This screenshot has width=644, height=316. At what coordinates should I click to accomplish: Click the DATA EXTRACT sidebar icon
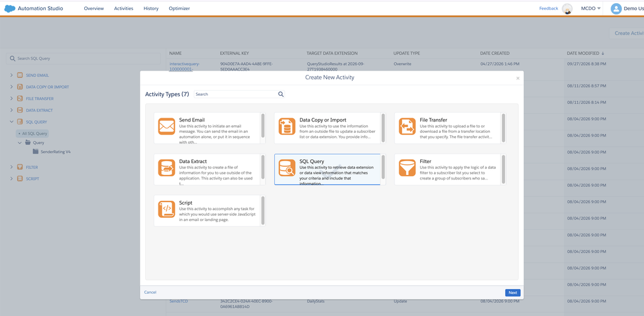tap(19, 110)
